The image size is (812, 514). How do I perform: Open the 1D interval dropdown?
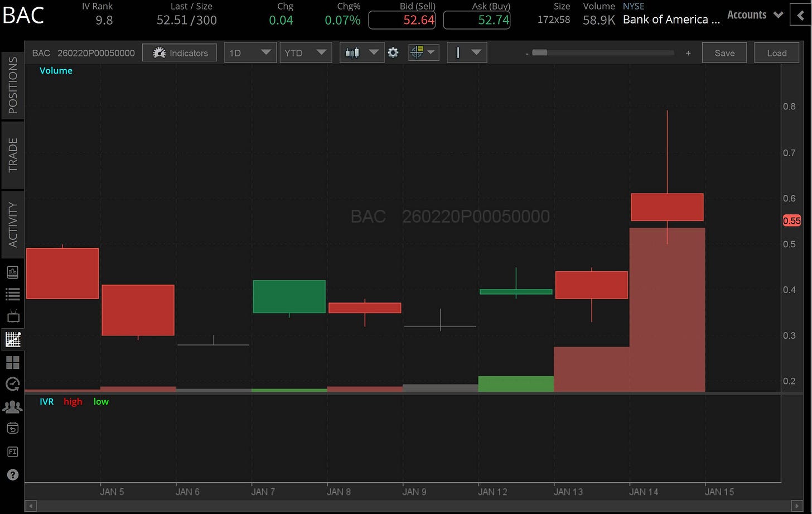(x=250, y=53)
